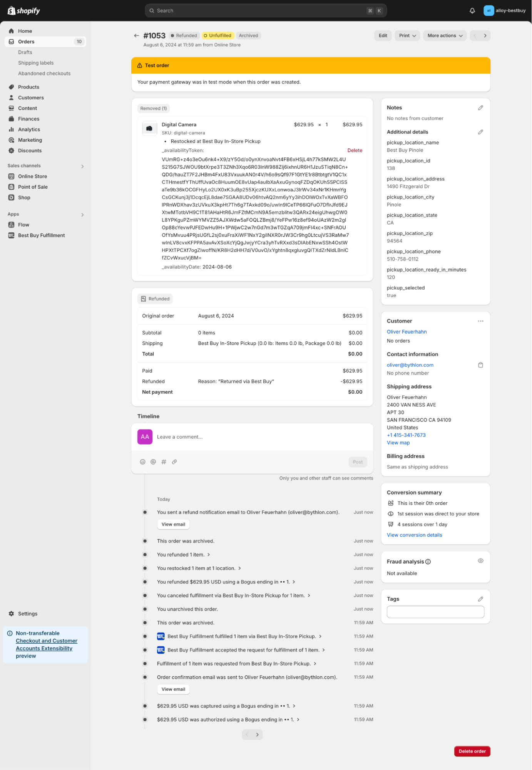Open customer Oliver Feuerhahn link

[407, 332]
